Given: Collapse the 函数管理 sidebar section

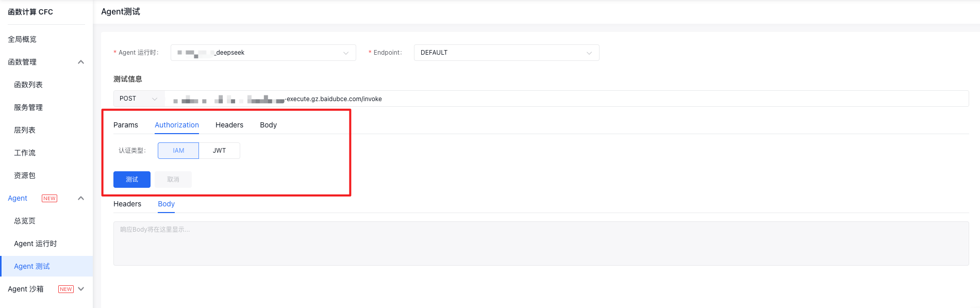Looking at the screenshot, I should click(x=80, y=62).
